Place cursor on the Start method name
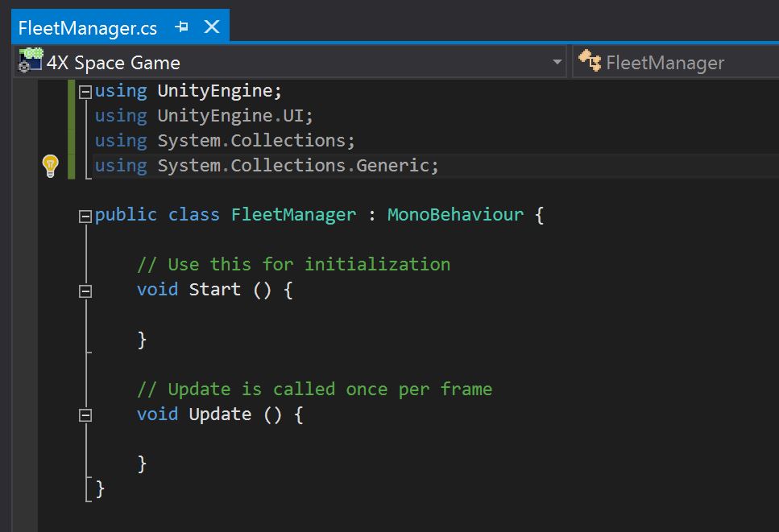This screenshot has width=779, height=532. 214,290
